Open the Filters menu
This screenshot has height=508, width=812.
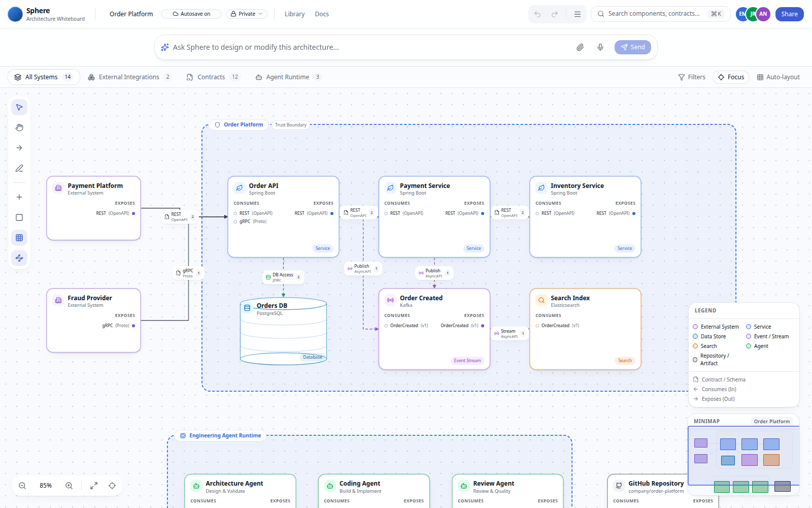692,77
